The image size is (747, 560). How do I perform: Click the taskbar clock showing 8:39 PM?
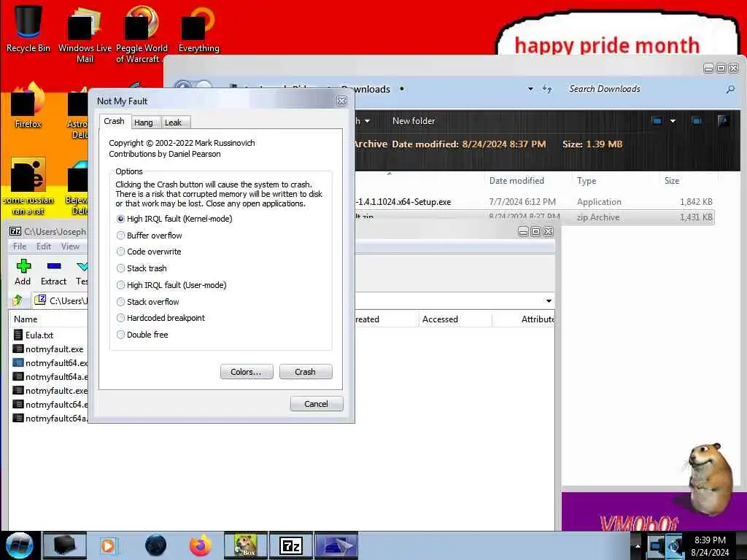coord(710,546)
